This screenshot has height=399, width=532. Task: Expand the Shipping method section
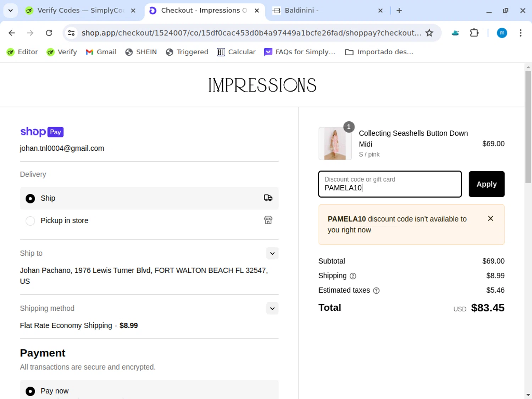pos(272,308)
